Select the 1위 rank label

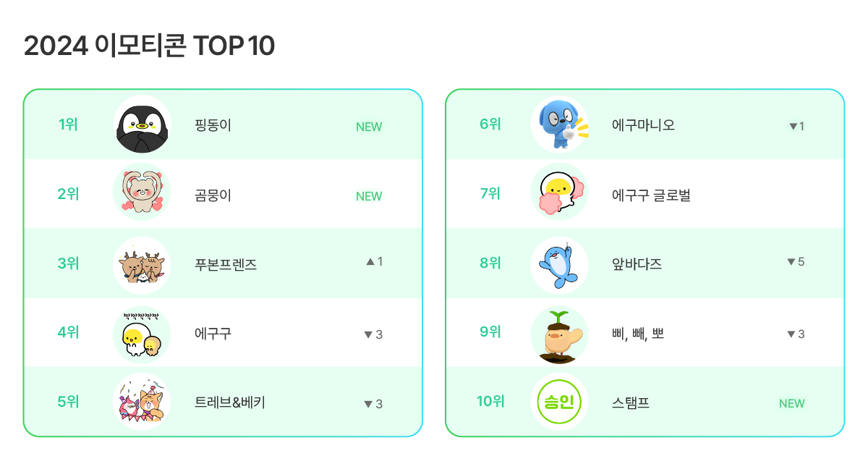[68, 124]
